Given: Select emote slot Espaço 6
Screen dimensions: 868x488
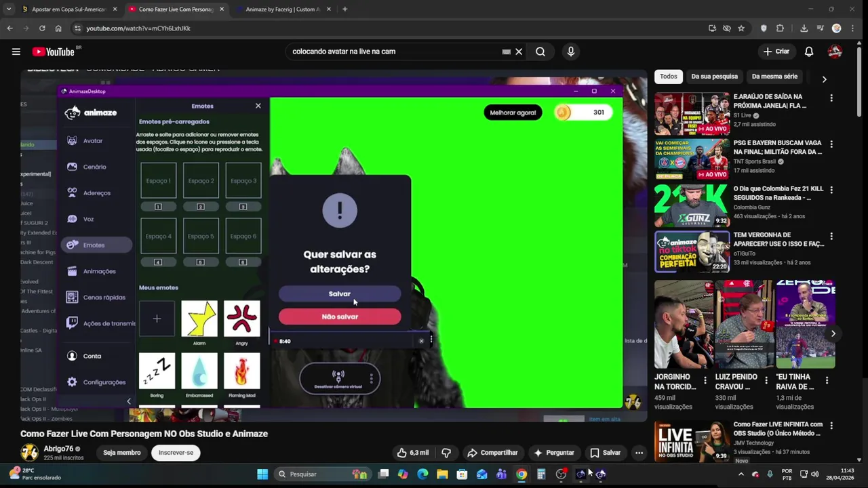Looking at the screenshot, I should point(243,236).
